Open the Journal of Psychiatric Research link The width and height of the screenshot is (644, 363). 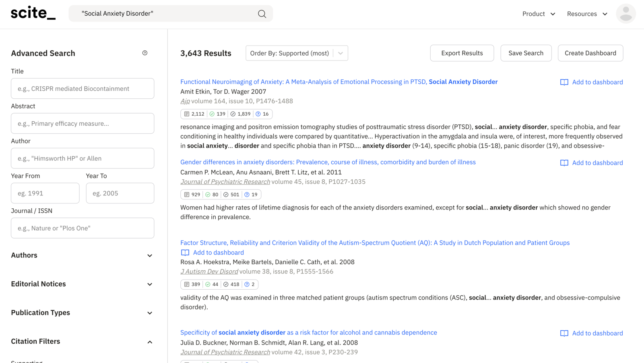[x=225, y=181]
